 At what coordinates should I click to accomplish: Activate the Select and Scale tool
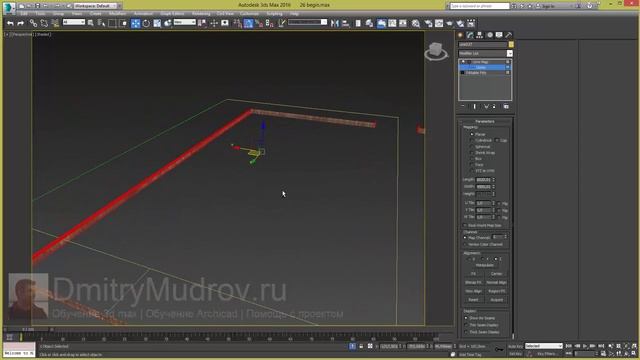click(157, 24)
